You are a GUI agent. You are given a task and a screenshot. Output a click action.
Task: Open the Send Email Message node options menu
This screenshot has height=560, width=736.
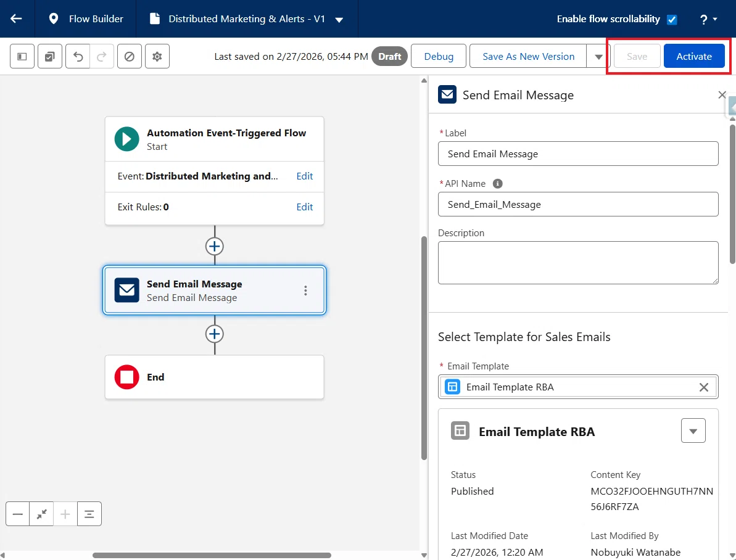click(305, 290)
